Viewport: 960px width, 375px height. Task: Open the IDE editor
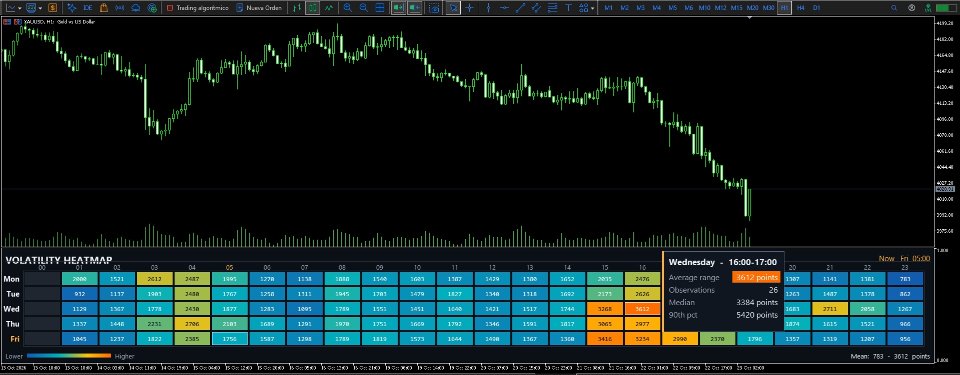pos(88,8)
